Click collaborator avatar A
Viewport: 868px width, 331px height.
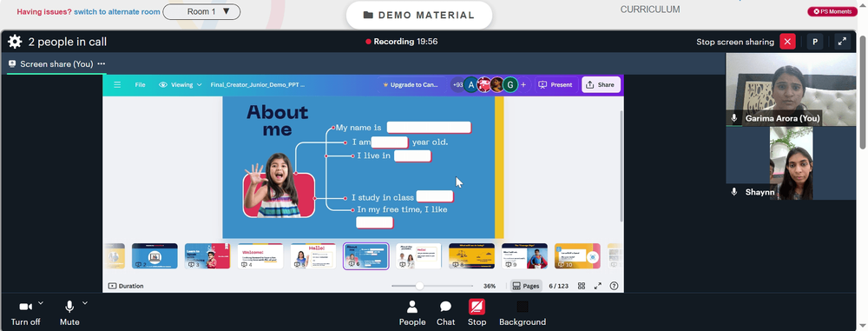point(470,85)
